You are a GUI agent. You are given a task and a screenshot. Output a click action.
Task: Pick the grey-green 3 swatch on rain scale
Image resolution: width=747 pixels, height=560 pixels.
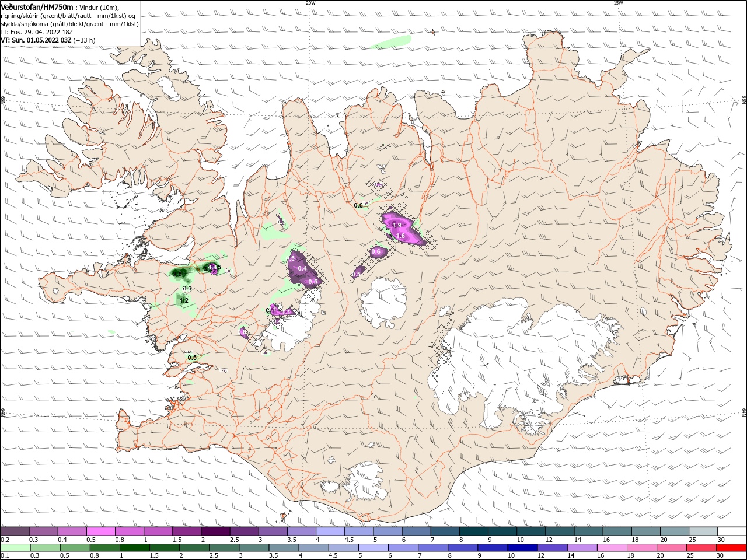254,548
